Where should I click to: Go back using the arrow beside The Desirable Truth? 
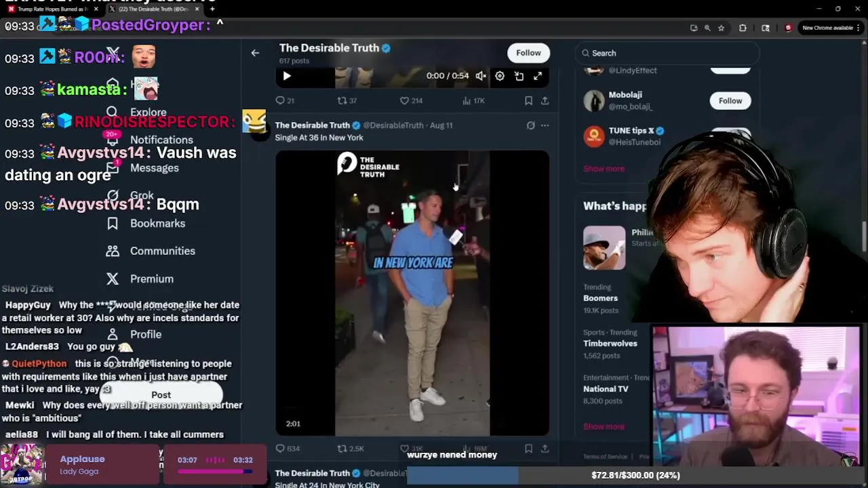(255, 53)
